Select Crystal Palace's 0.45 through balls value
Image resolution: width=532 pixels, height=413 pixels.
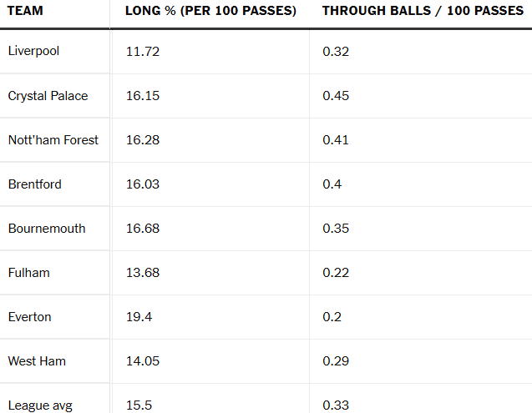coord(336,96)
